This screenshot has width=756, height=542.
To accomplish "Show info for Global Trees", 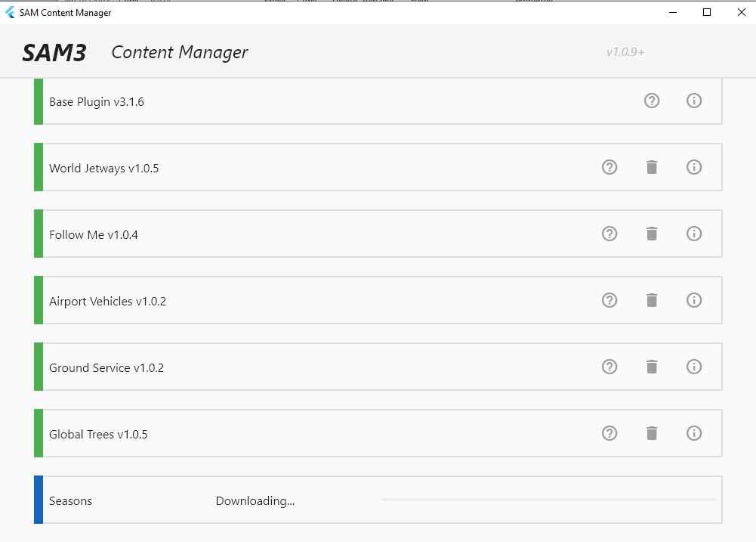I will pyautogui.click(x=694, y=433).
